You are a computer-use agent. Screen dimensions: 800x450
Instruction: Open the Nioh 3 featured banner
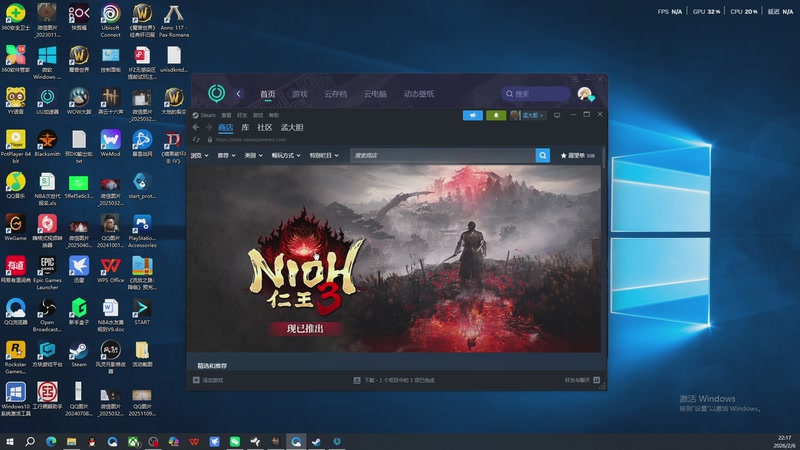coord(394,259)
